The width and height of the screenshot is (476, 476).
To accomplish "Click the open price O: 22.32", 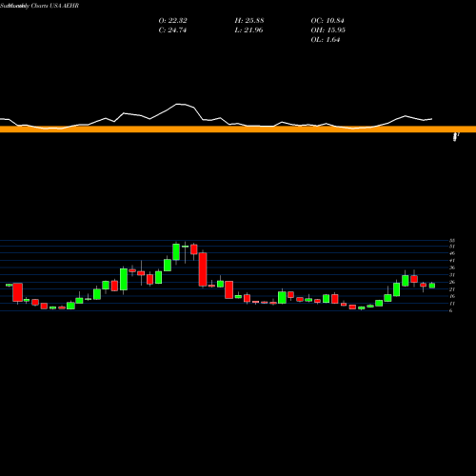I will pos(173,21).
